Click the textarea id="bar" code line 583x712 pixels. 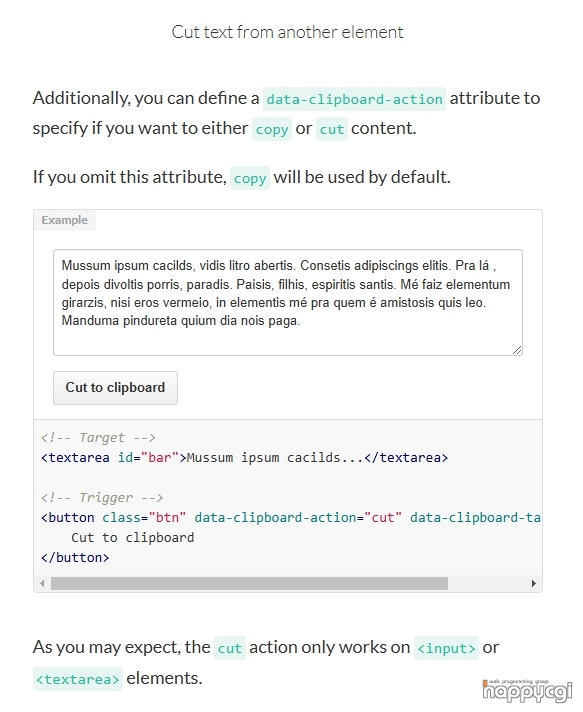[x=244, y=458]
